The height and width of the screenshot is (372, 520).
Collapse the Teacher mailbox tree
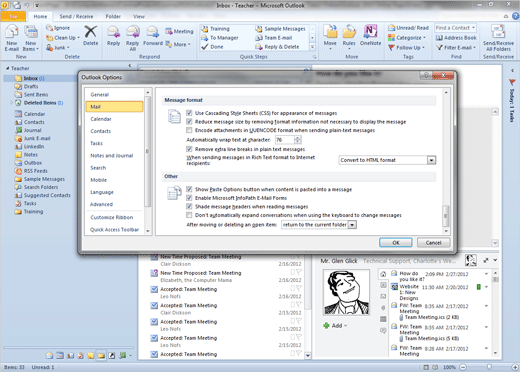[x=7, y=68]
